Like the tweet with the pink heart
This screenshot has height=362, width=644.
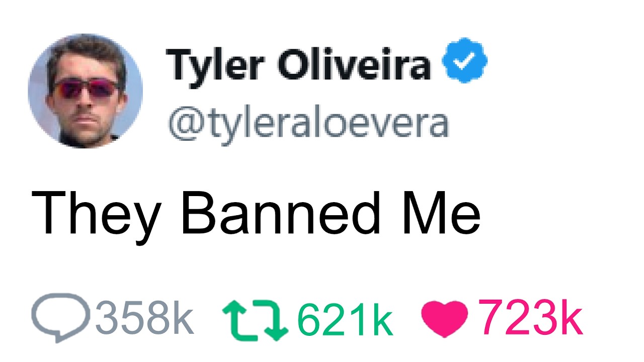click(444, 319)
